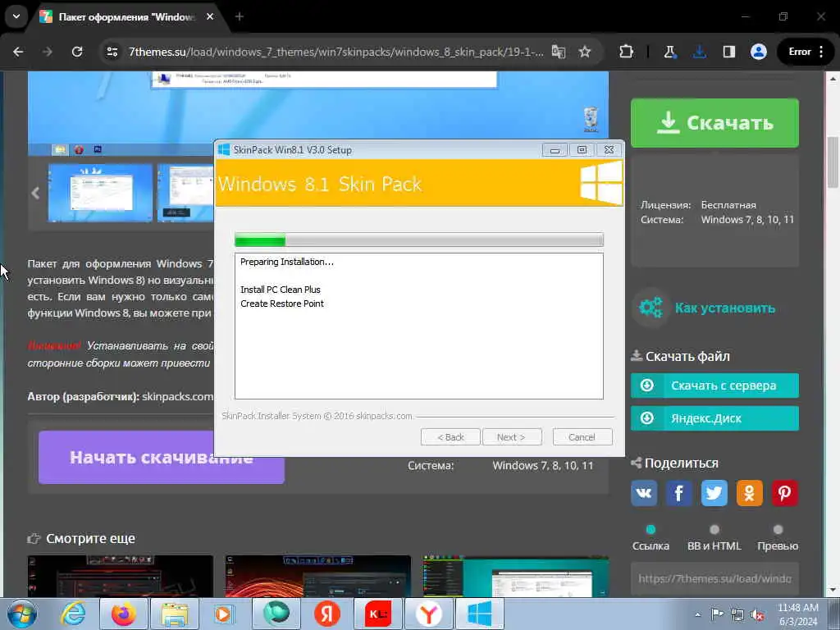Open the browser Error menu button

(x=806, y=52)
